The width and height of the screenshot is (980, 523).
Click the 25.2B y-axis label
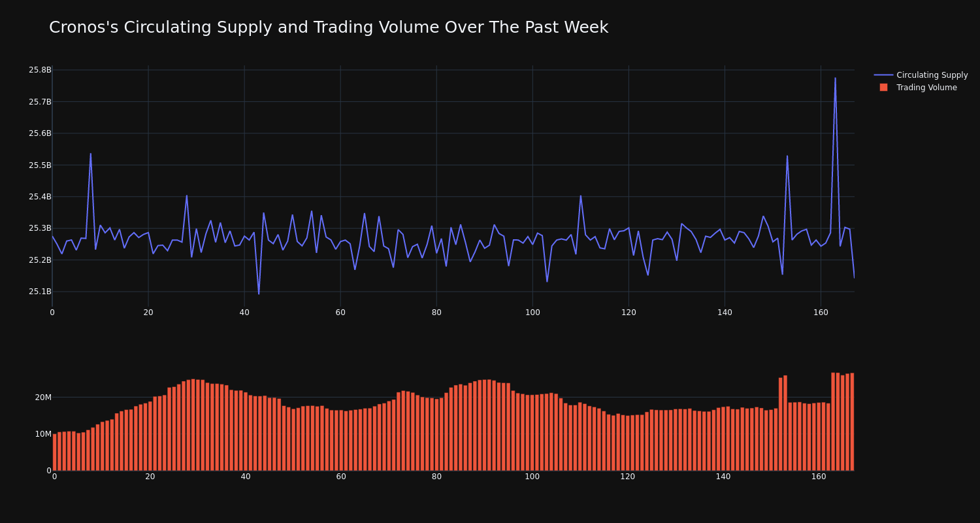40,260
